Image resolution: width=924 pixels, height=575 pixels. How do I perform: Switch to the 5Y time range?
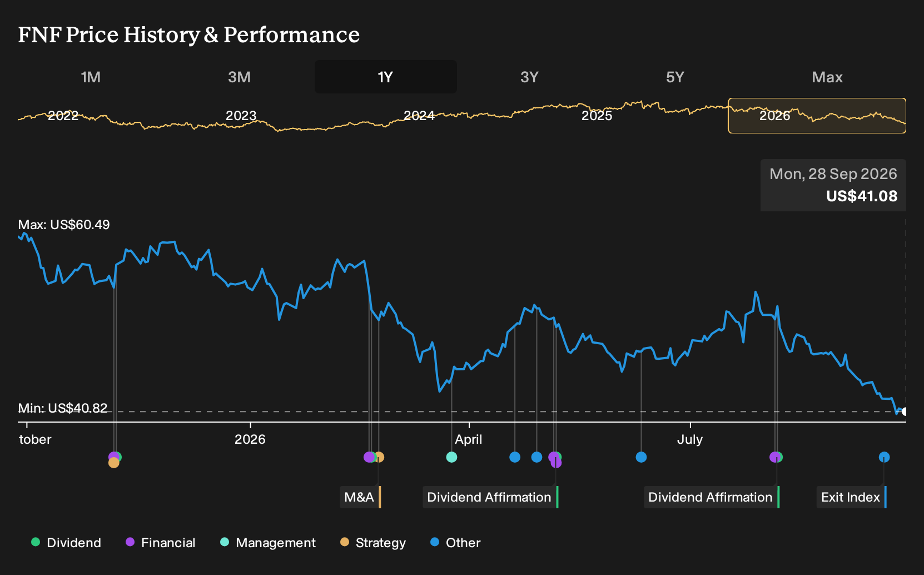675,77
